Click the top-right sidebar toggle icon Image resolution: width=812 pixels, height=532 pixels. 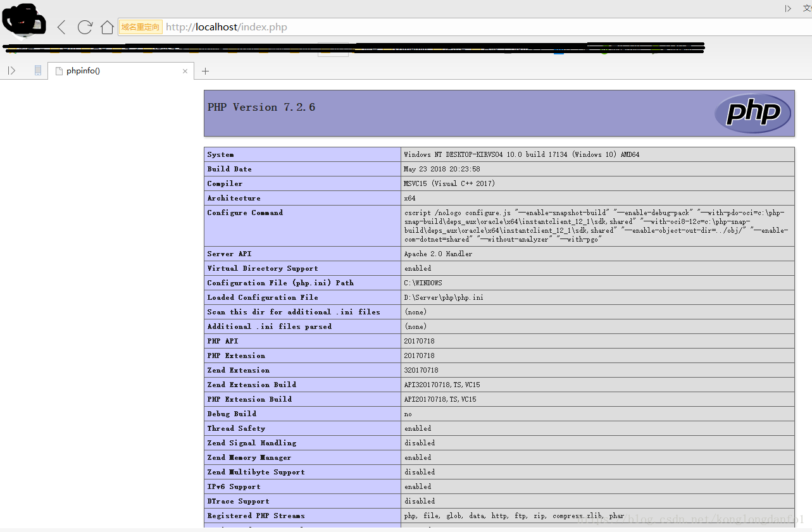click(788, 8)
